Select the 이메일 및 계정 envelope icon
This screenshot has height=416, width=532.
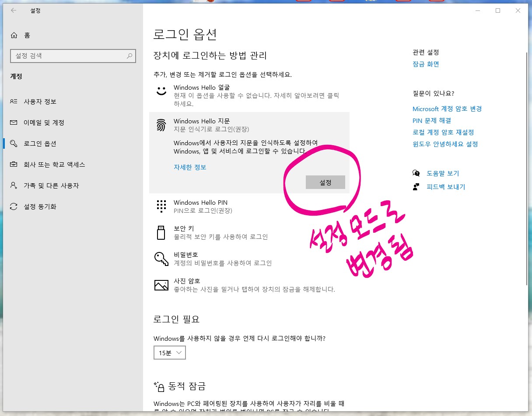[x=14, y=122]
